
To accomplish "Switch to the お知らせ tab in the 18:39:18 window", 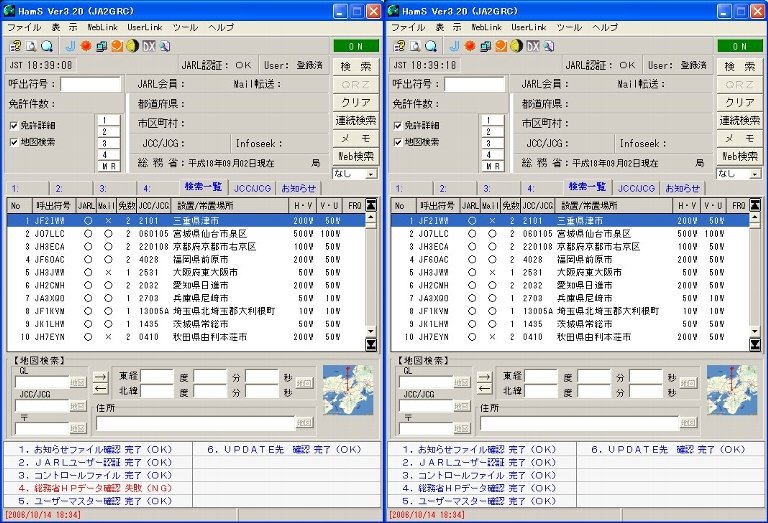I will 683,188.
